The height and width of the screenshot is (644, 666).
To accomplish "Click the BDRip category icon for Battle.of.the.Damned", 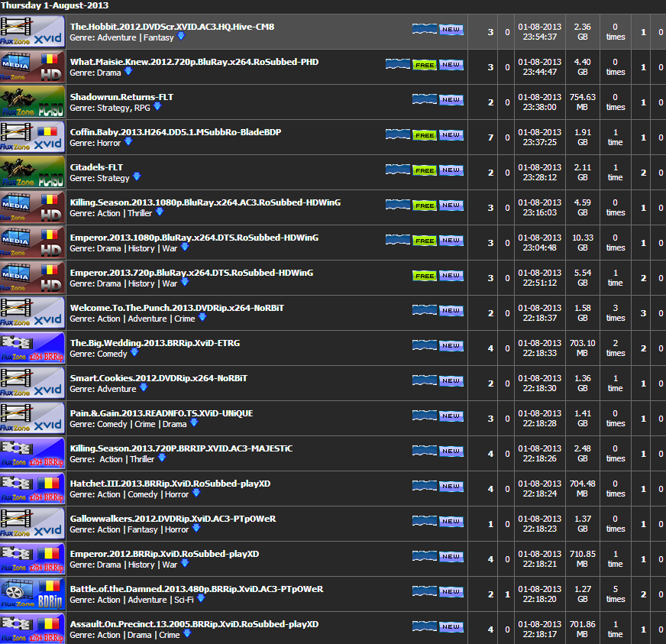I will (x=33, y=594).
